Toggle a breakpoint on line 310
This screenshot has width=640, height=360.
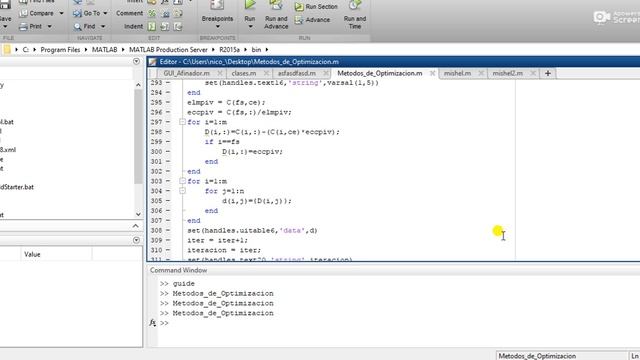click(x=168, y=250)
